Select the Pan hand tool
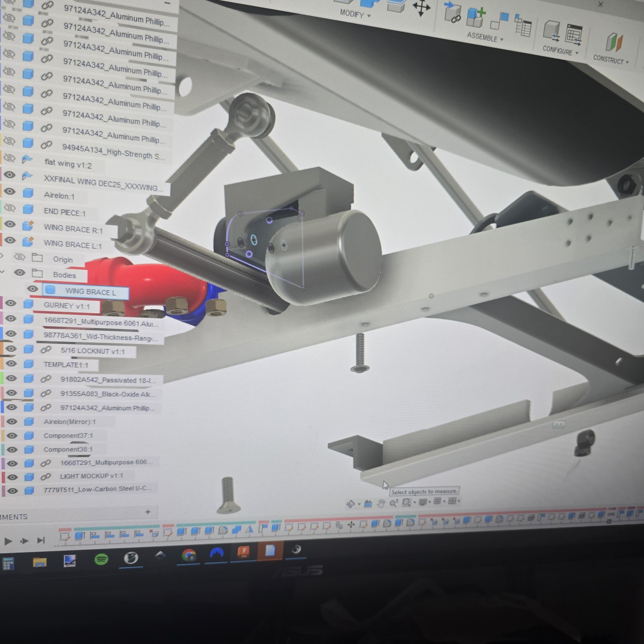This screenshot has height=644, width=644. pos(381,503)
